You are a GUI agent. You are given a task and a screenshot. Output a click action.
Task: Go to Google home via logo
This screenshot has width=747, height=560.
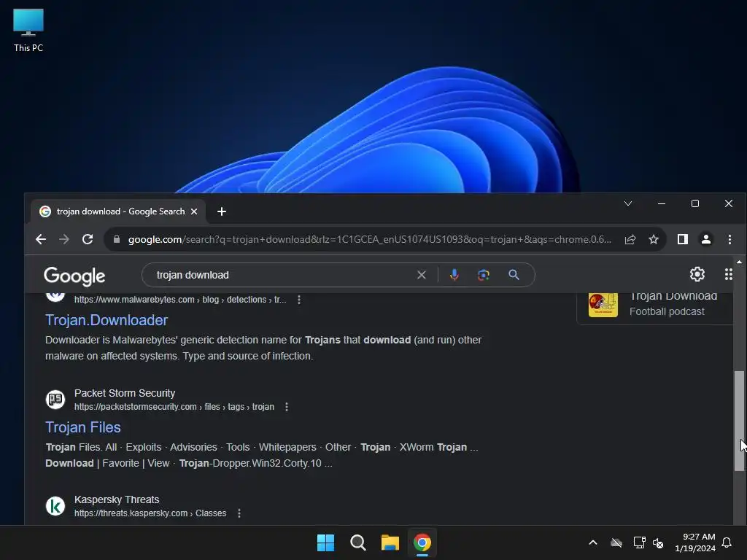(x=74, y=276)
